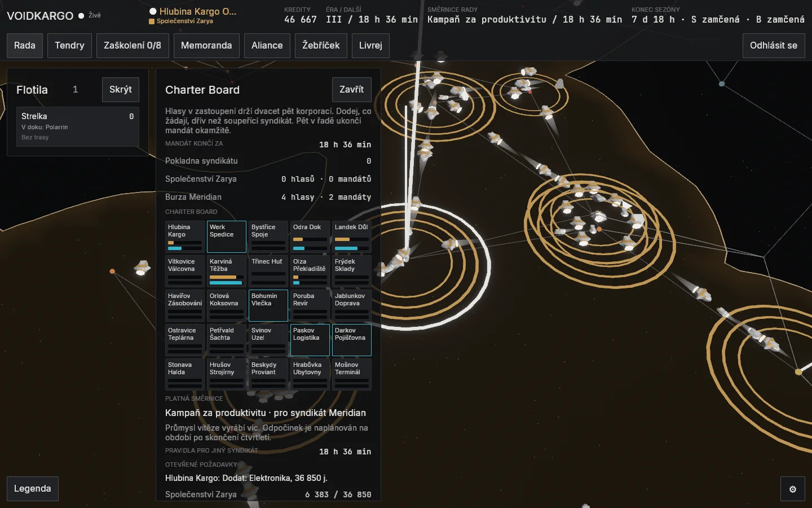
Task: Select Paskov Logistika charter tile
Action: point(310,340)
